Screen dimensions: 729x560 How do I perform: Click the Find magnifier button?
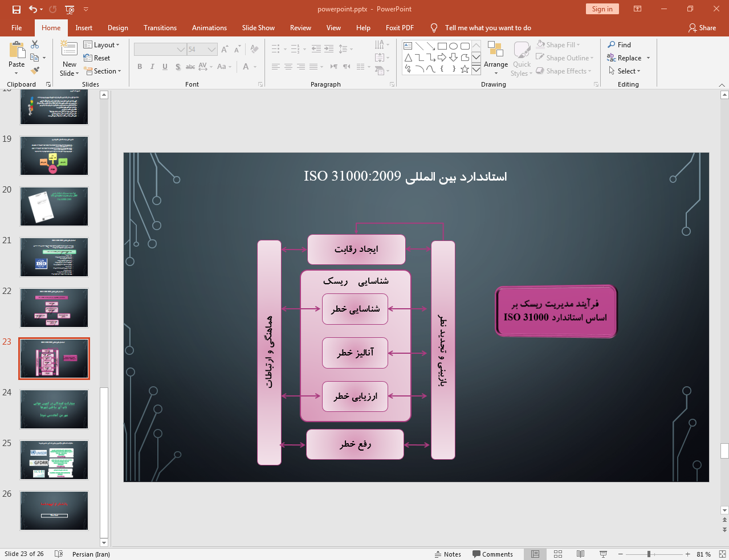tap(619, 44)
